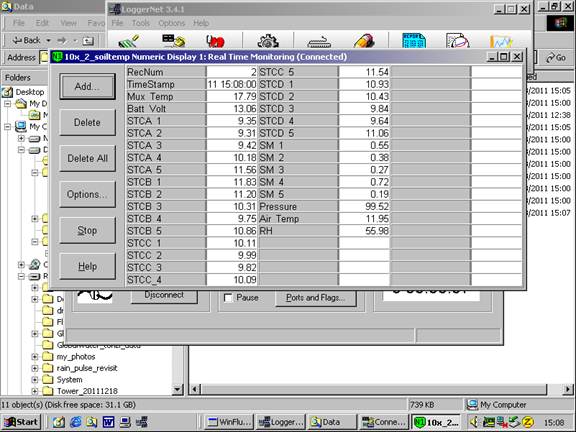
Task: Launch the computer icon in Quick Launch
Action: pyautogui.click(x=125, y=422)
